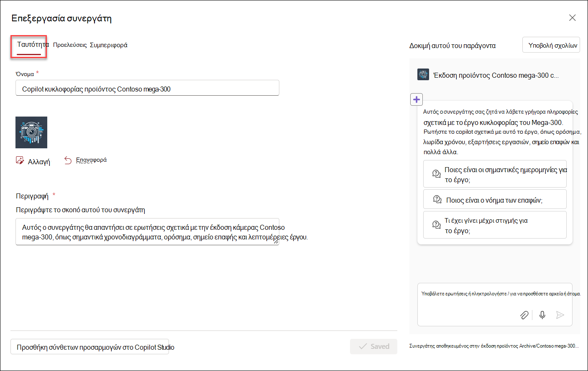Click the chat message input box
This screenshot has width=588, height=371.
point(495,305)
